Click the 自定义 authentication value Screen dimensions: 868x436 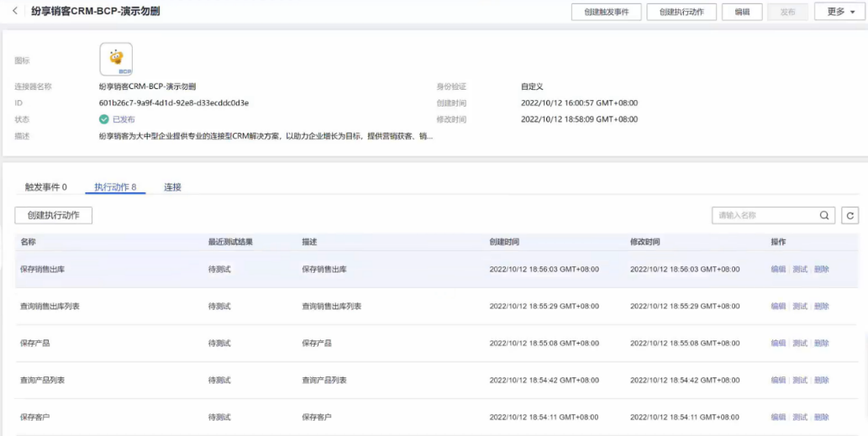532,87
